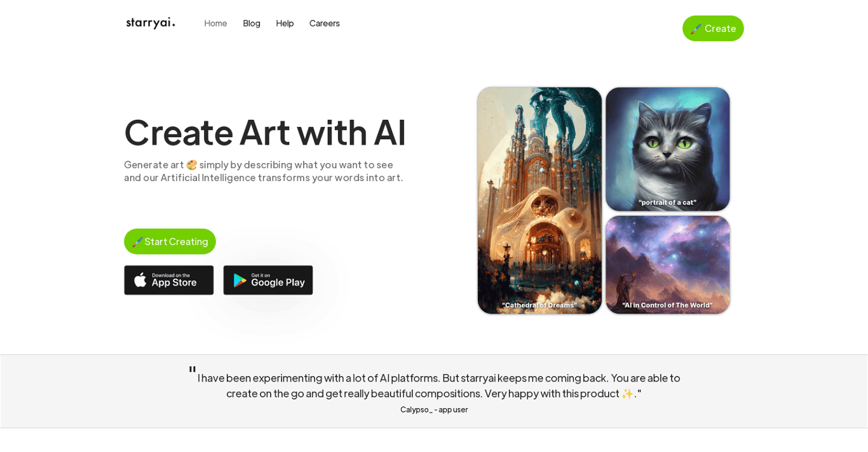Open Get it on Google Play badge
The height and width of the screenshot is (452, 868).
(268, 280)
